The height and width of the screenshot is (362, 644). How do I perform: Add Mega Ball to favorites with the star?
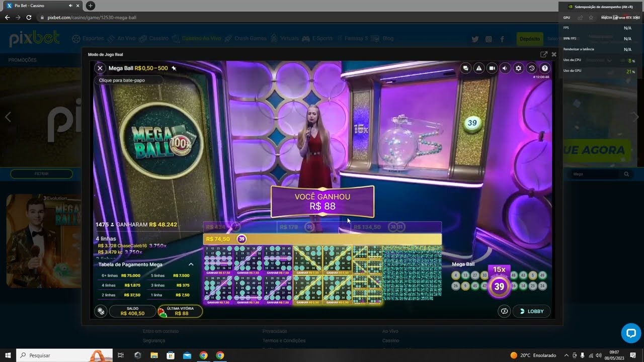coord(174,68)
